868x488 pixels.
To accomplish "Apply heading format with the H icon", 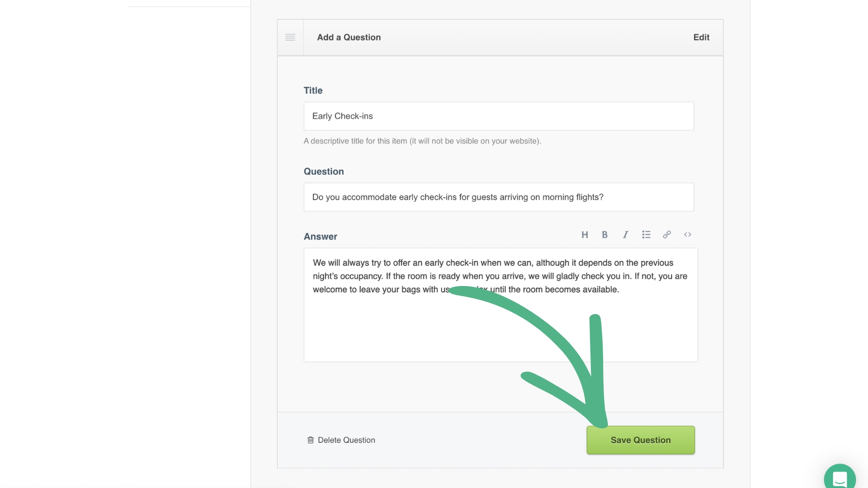I will click(585, 235).
